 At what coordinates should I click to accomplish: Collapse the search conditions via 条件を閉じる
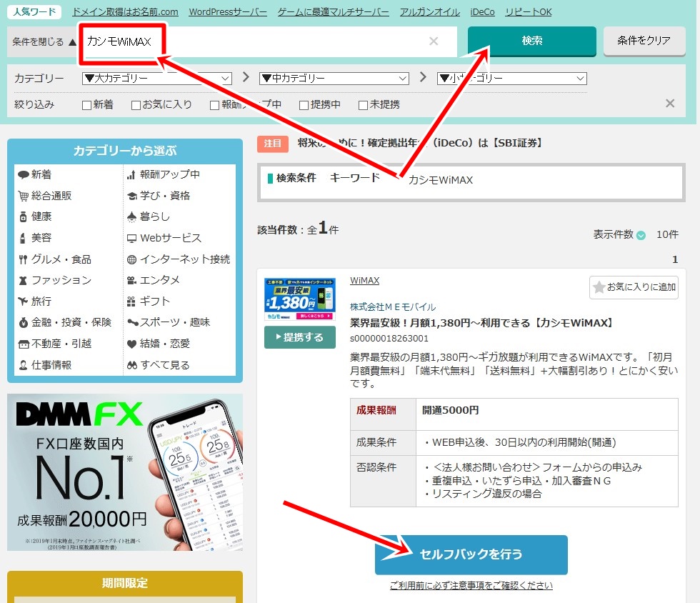tap(44, 42)
